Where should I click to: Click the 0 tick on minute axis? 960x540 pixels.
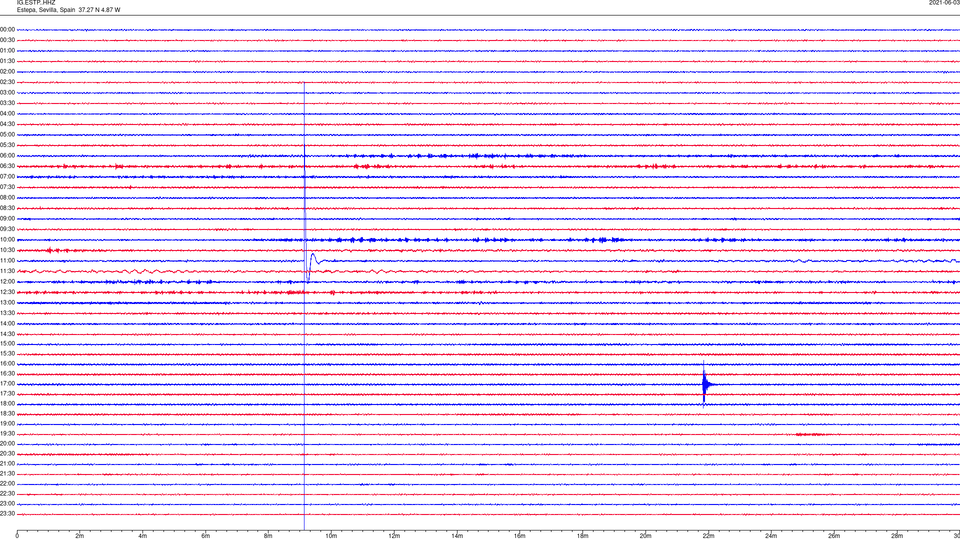click(x=17, y=536)
